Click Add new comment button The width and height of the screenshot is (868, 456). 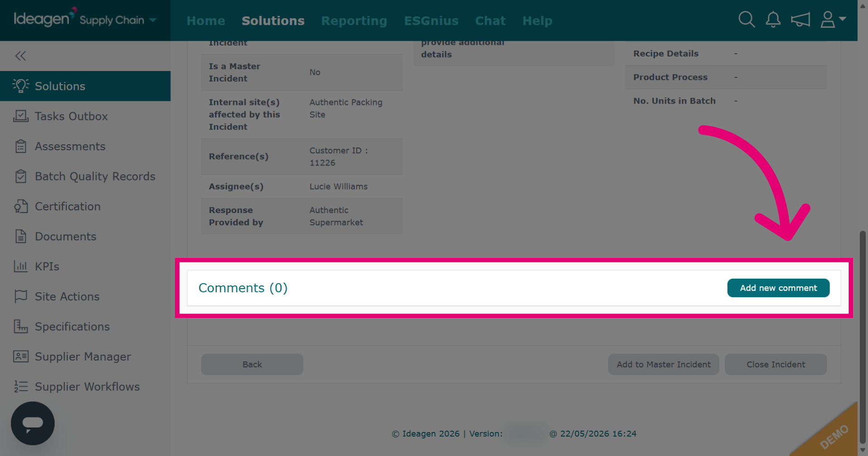(778, 288)
